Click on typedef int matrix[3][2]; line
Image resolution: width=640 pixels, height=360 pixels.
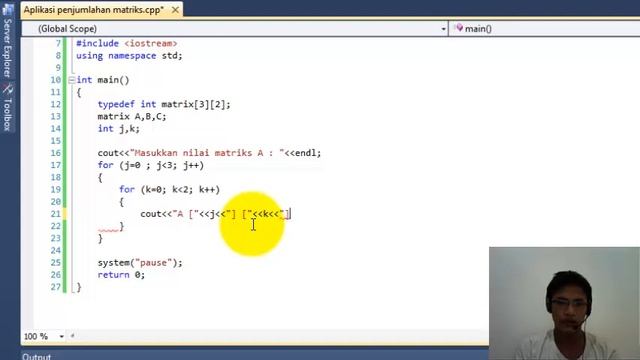point(164,104)
